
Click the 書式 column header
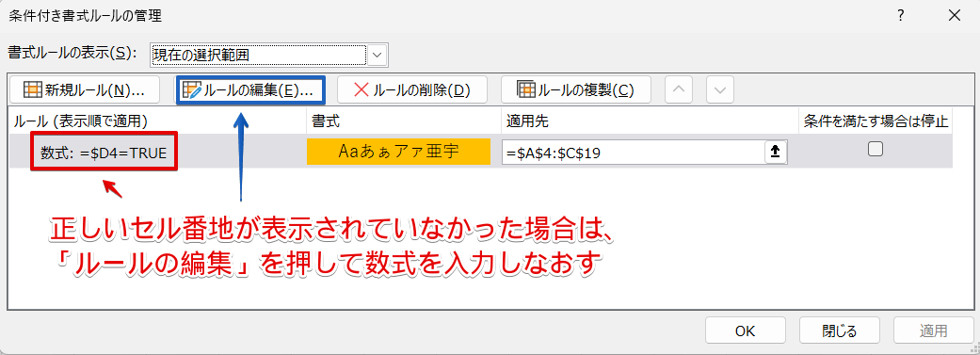point(404,121)
